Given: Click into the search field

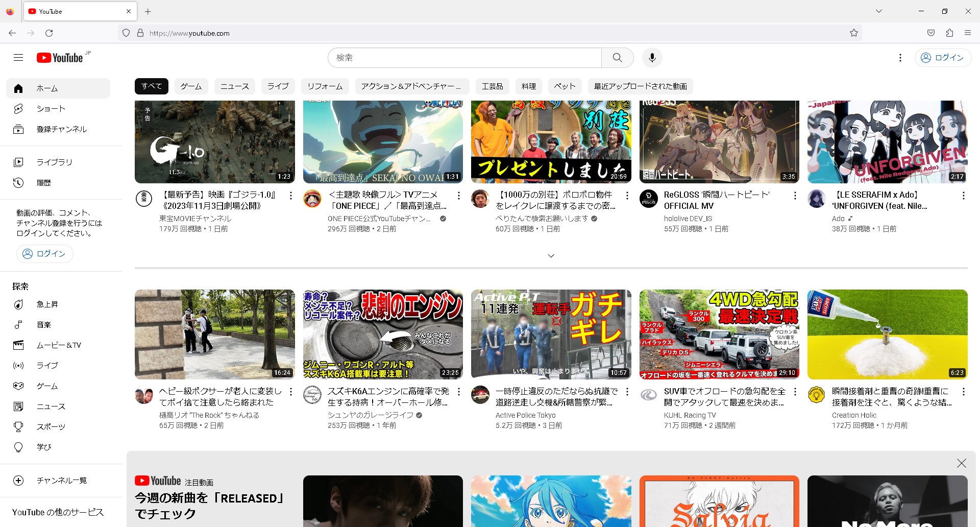Looking at the screenshot, I should click(x=464, y=58).
